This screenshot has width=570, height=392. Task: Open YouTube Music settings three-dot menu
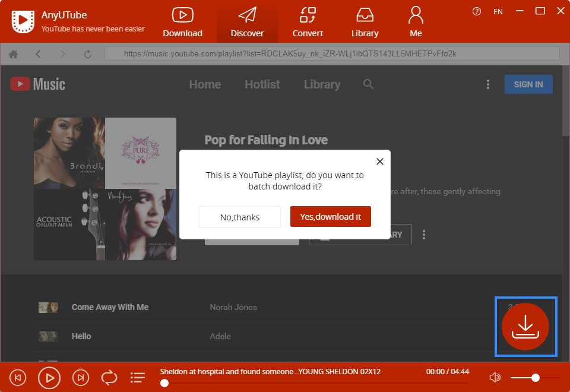[488, 84]
